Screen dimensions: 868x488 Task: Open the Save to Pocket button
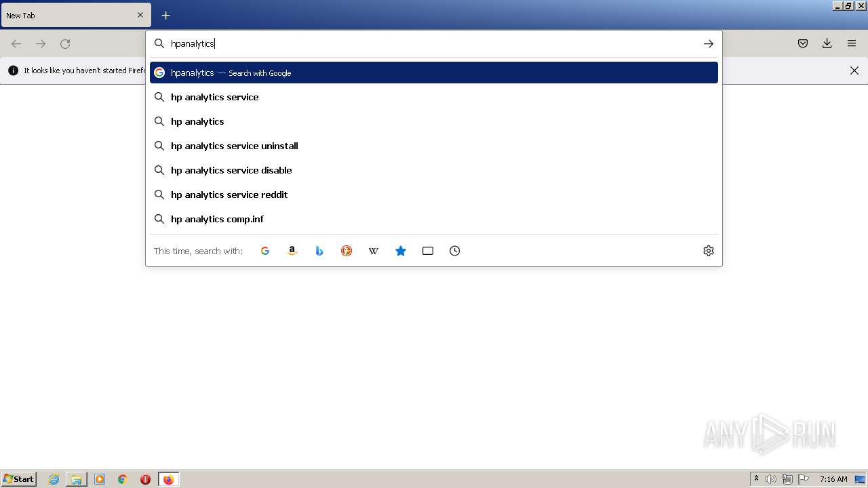coord(803,43)
